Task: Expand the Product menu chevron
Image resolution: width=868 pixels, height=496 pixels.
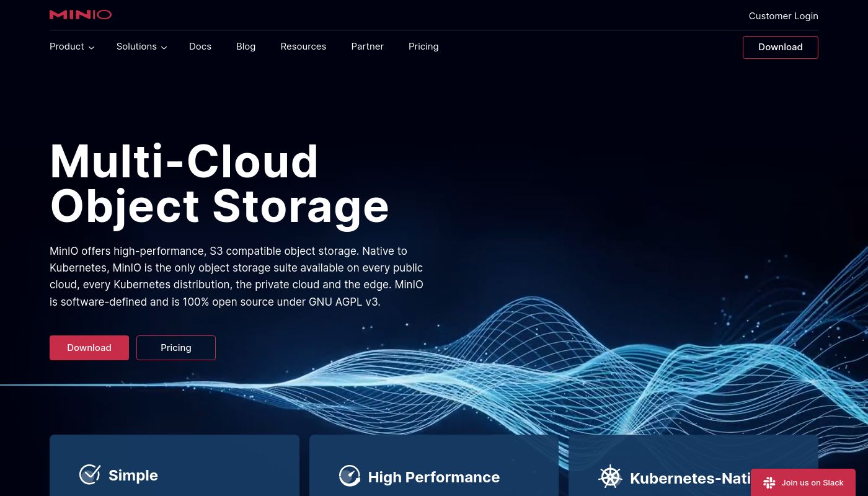Action: pos(91,48)
